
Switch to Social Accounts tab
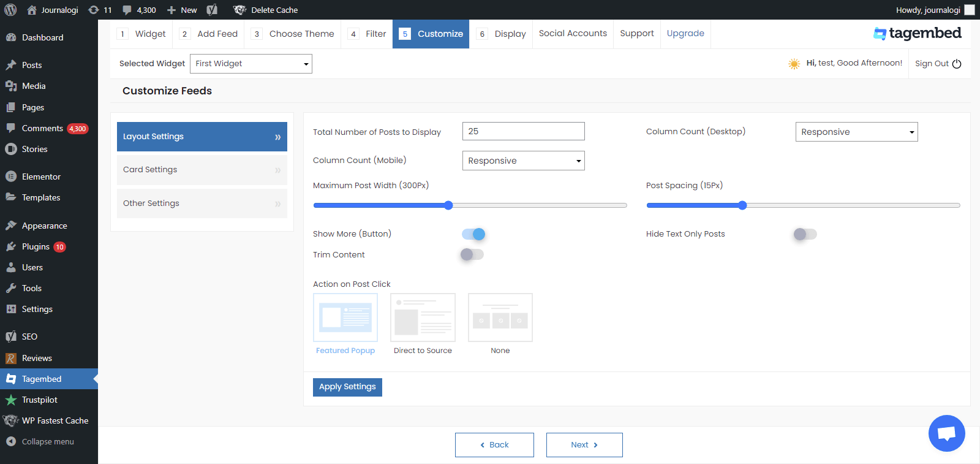pyautogui.click(x=573, y=34)
